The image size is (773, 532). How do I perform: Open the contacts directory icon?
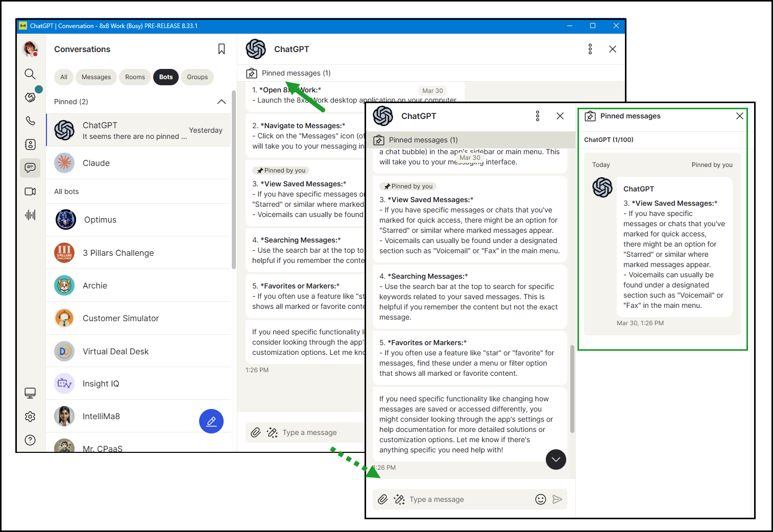pos(30,144)
